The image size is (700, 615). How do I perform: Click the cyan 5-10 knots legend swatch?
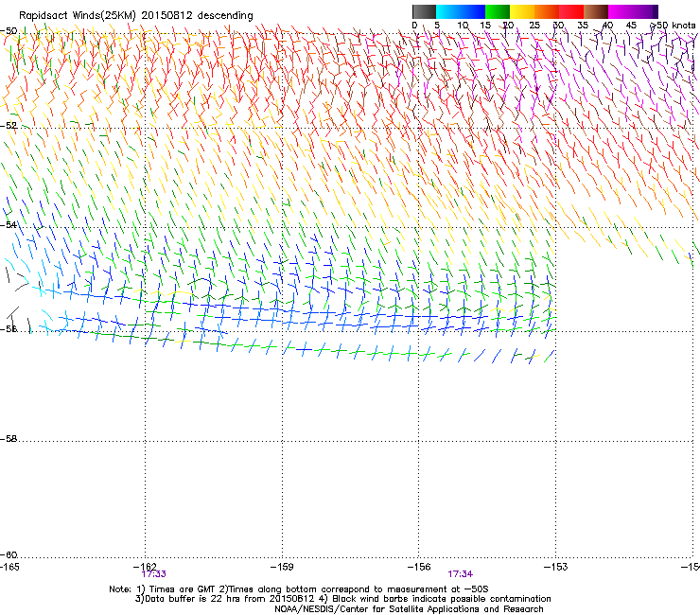pyautogui.click(x=448, y=11)
